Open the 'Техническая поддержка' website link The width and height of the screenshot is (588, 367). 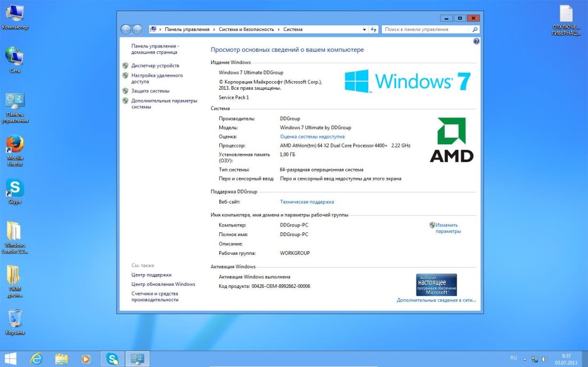coord(307,202)
